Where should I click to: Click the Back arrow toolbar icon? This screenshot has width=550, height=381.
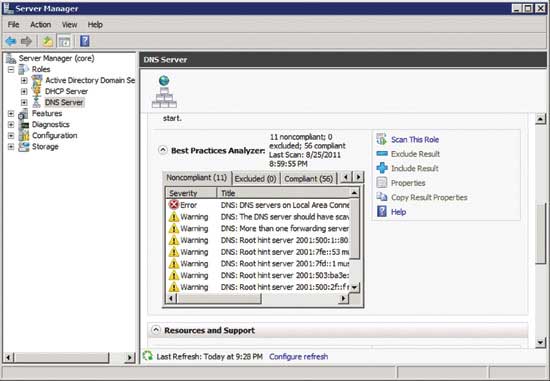[x=11, y=41]
